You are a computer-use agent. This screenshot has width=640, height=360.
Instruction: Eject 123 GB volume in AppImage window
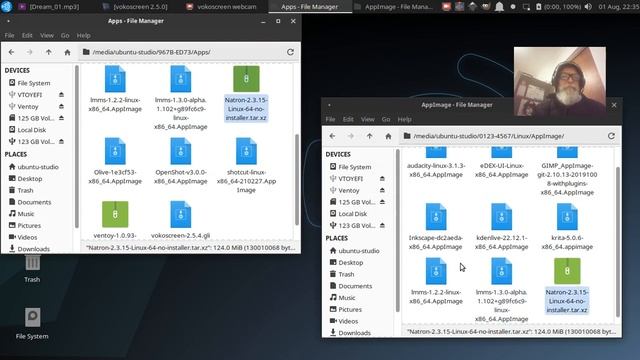[x=382, y=225]
